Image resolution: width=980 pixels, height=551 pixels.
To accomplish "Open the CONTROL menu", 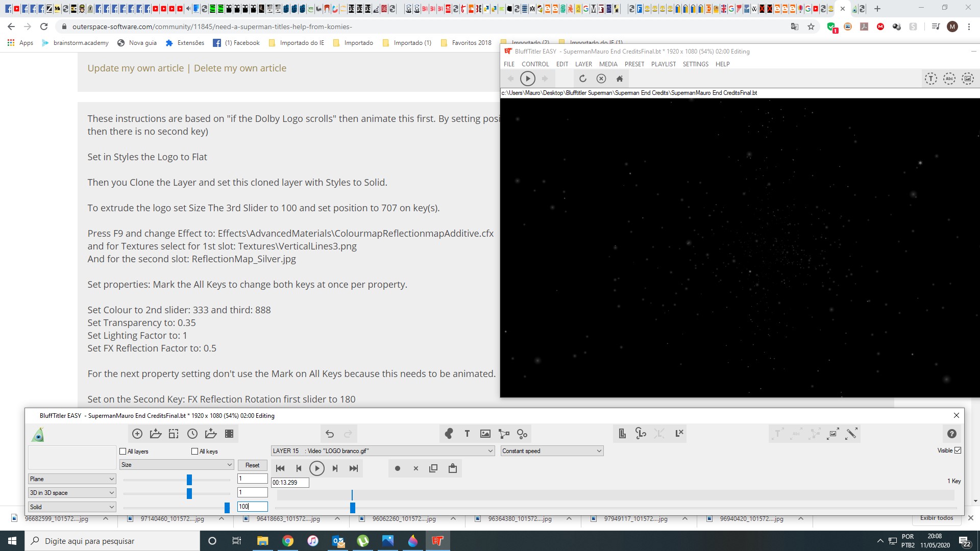I will point(535,64).
